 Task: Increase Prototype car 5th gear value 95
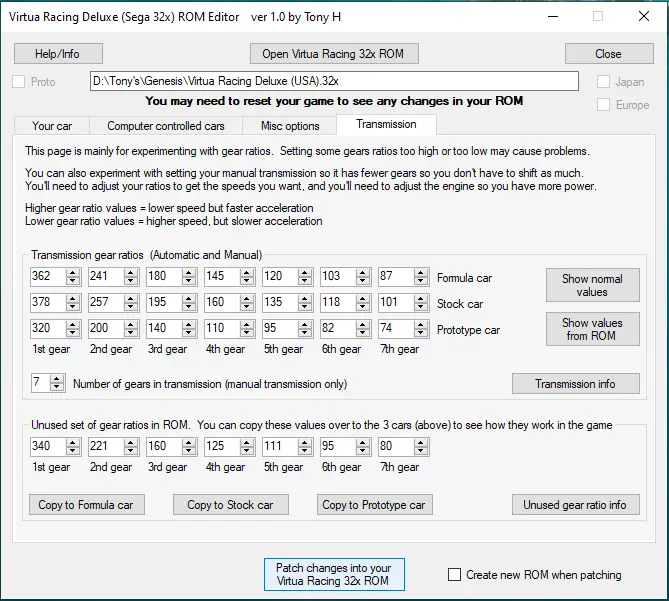[305, 325]
